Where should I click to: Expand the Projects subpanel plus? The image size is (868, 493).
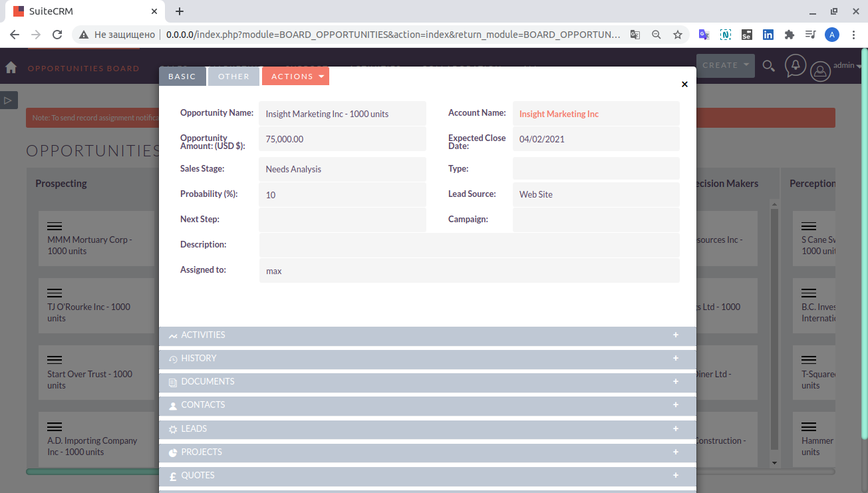(x=676, y=452)
